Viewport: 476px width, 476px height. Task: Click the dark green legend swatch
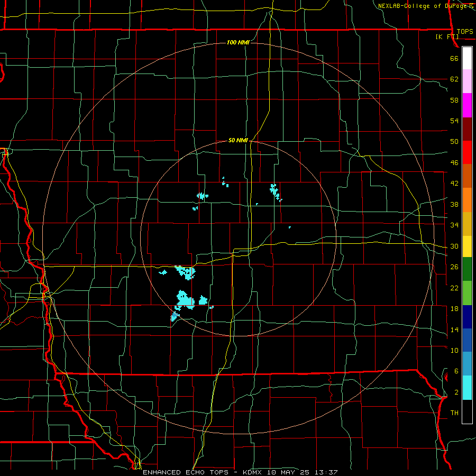467,269
